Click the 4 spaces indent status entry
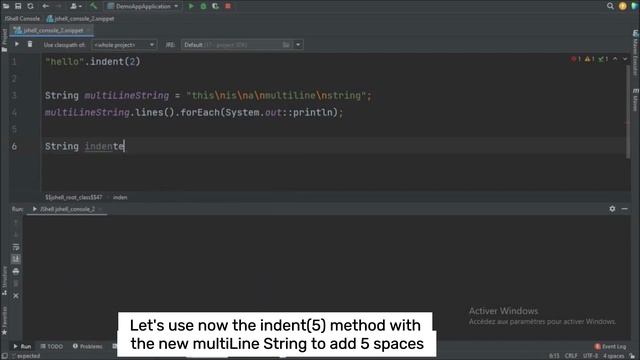The image size is (640, 360). (x=613, y=356)
